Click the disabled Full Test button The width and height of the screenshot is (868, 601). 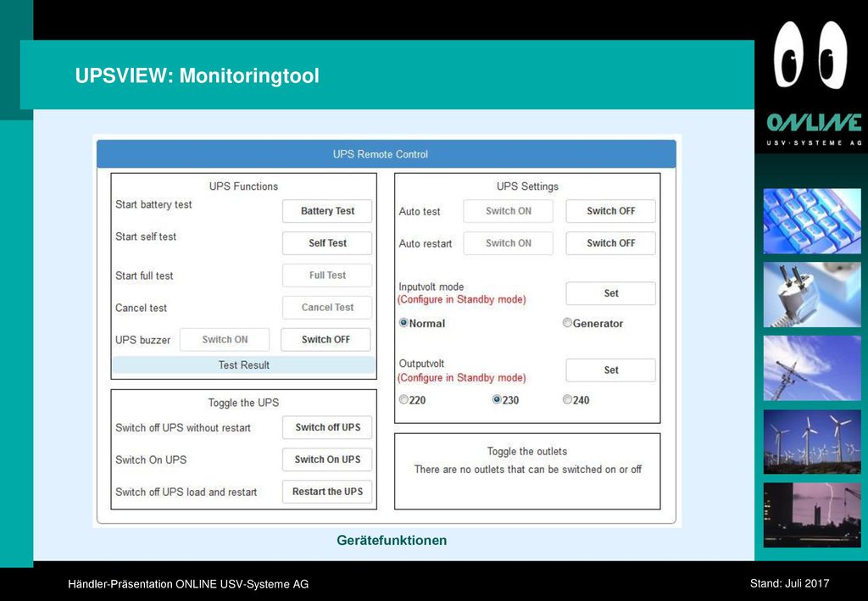(327, 275)
